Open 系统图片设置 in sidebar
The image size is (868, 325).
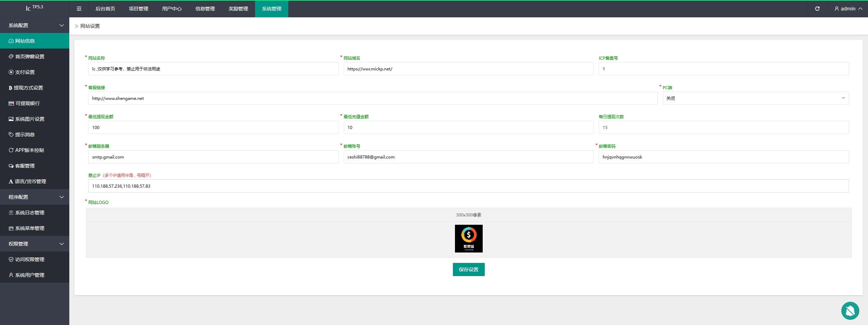[35, 119]
